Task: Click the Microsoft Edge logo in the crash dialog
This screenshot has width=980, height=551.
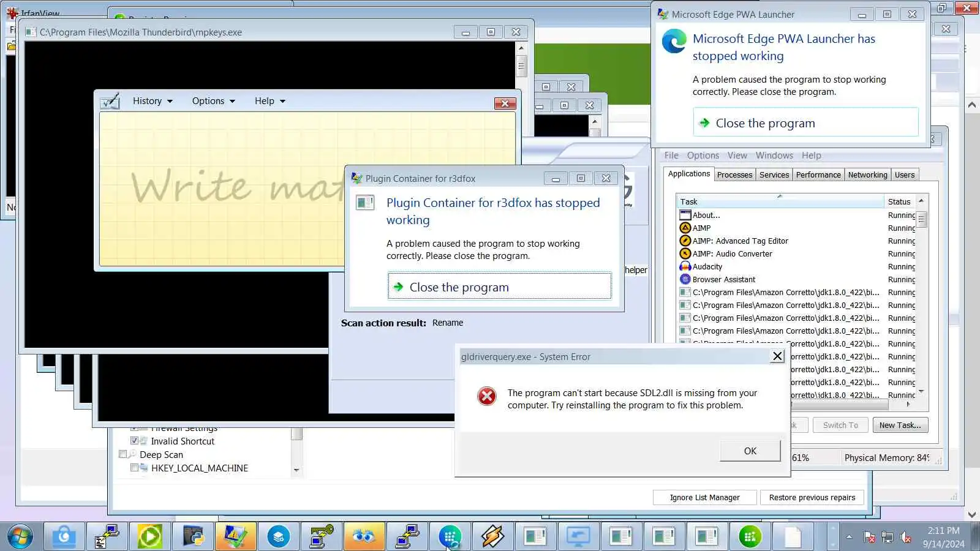Action: click(x=674, y=41)
